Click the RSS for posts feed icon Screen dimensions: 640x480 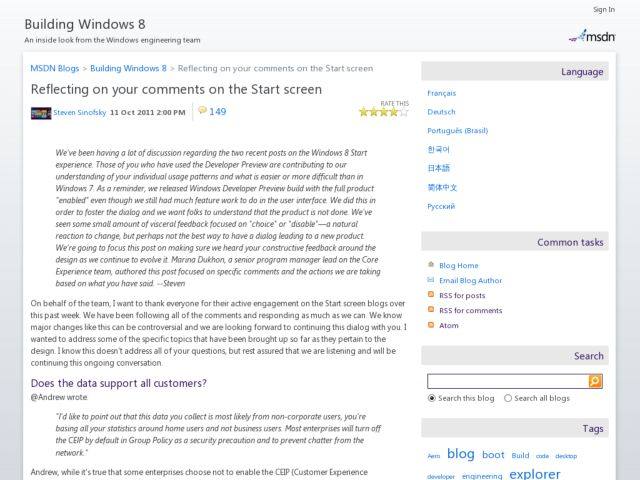(430, 296)
